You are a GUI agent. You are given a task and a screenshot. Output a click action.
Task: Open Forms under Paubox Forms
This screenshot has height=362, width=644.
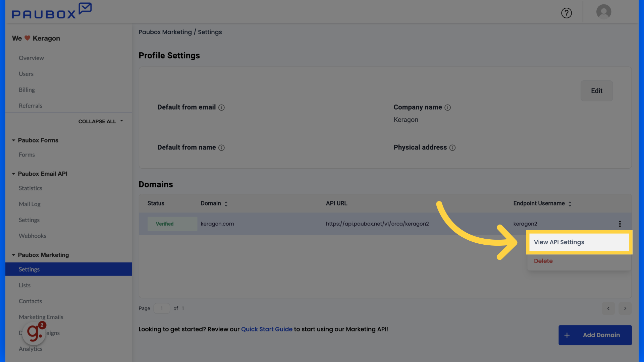27,155
